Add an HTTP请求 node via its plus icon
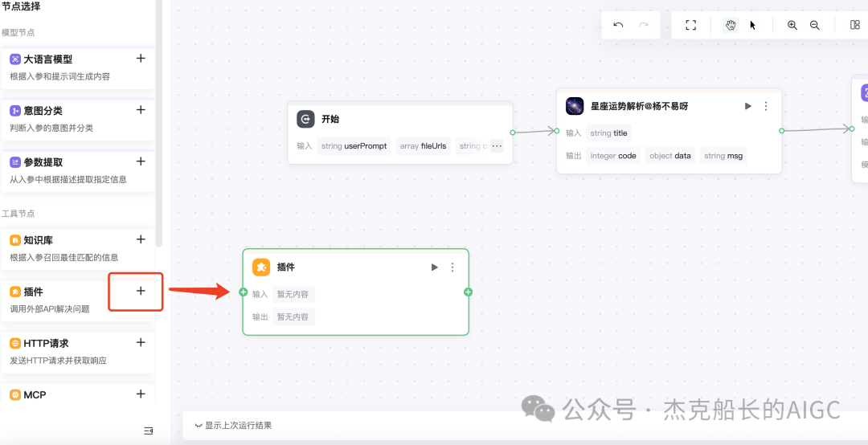868x445 pixels. 141,342
